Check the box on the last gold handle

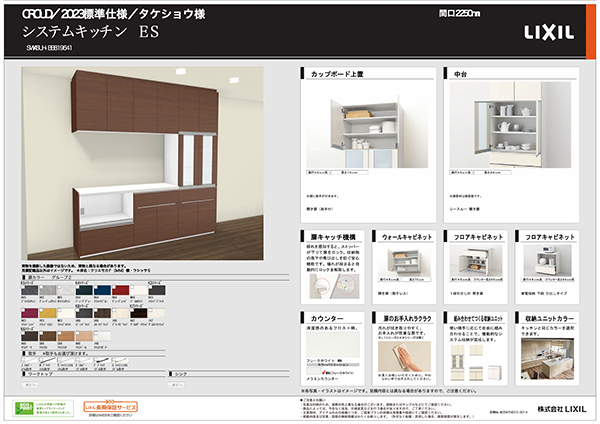114,359
